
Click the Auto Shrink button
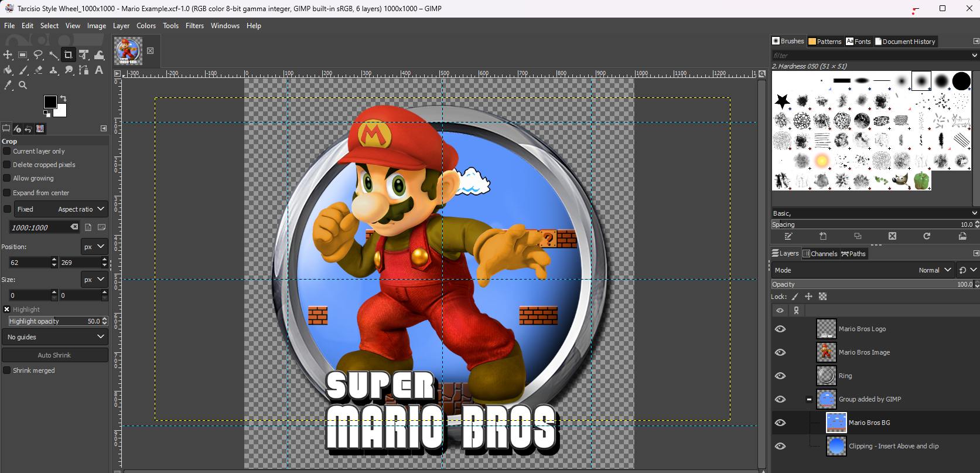pos(54,355)
